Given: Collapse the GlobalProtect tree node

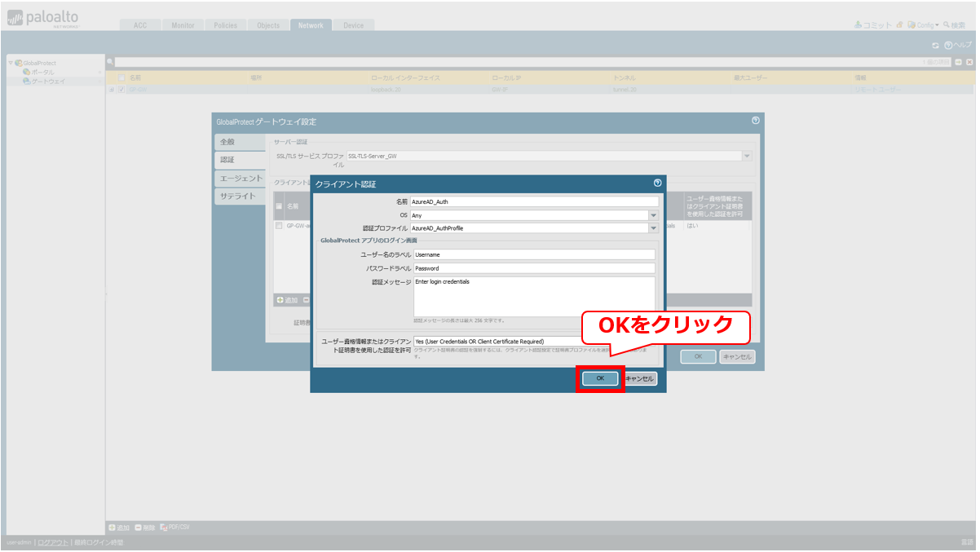Looking at the screenshot, I should (x=10, y=63).
